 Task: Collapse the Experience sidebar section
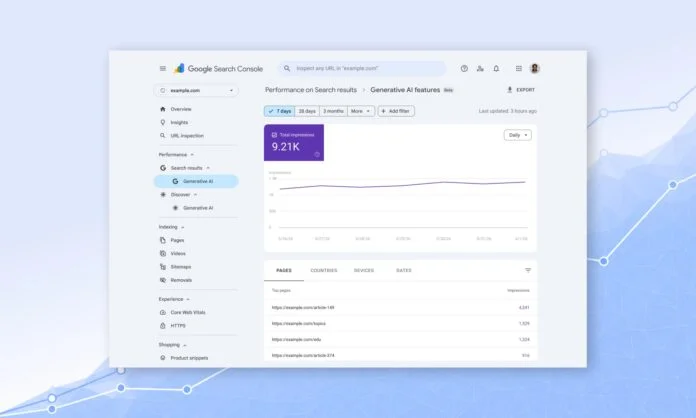(188, 299)
